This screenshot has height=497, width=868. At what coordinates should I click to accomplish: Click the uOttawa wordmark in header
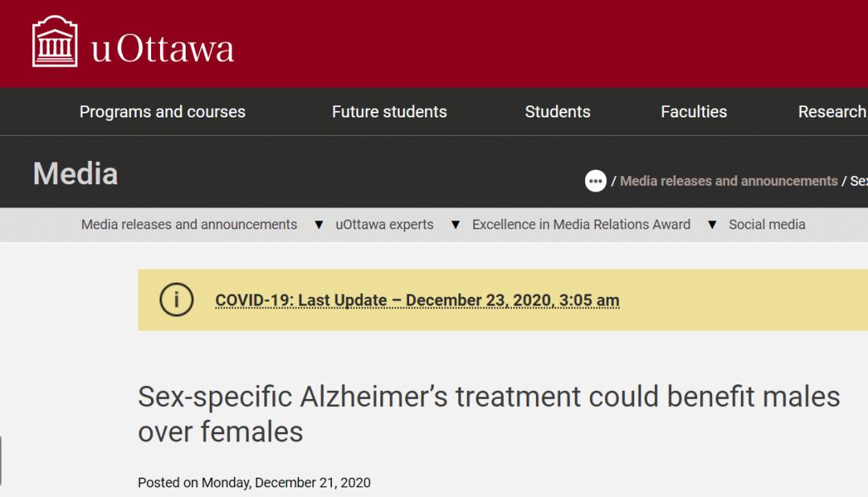162,48
